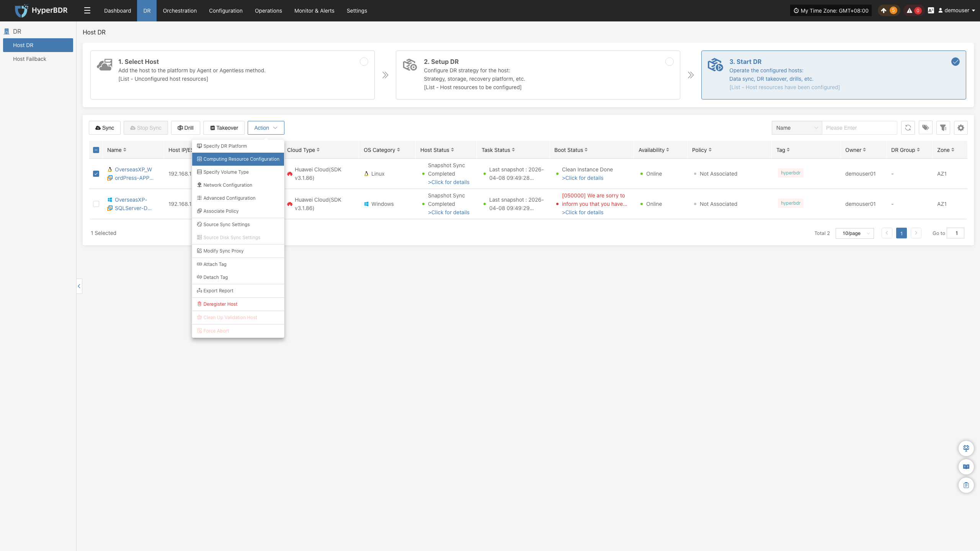Viewport: 980px width, 551px height.
Task: Choose Modify Sync Proxy menu entry
Action: click(x=238, y=251)
